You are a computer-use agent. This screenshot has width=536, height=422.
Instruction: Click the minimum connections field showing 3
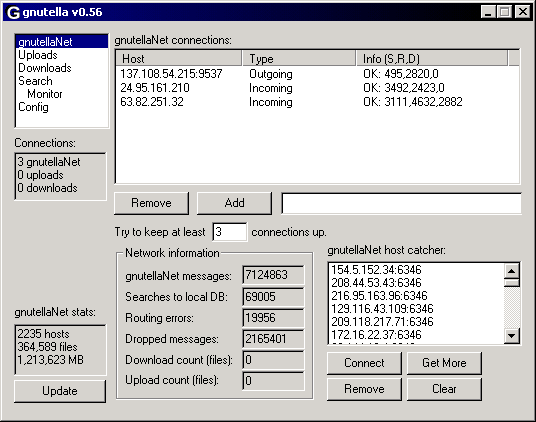[x=229, y=232]
